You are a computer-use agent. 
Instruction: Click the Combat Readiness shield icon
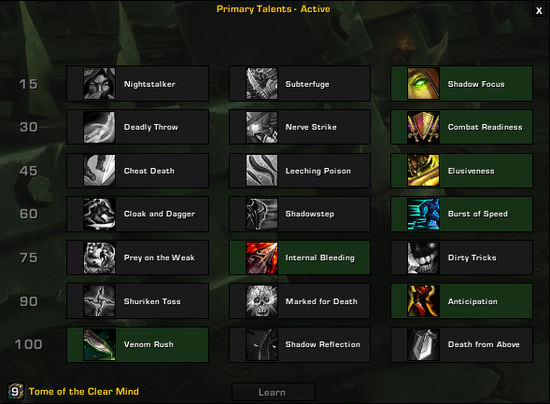[x=423, y=127]
